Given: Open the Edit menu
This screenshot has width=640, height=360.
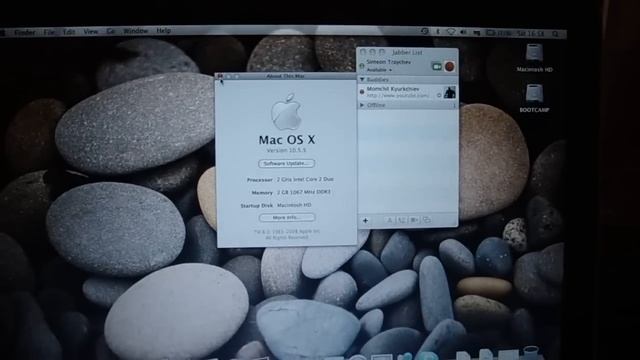Looking at the screenshot, I should pos(69,31).
